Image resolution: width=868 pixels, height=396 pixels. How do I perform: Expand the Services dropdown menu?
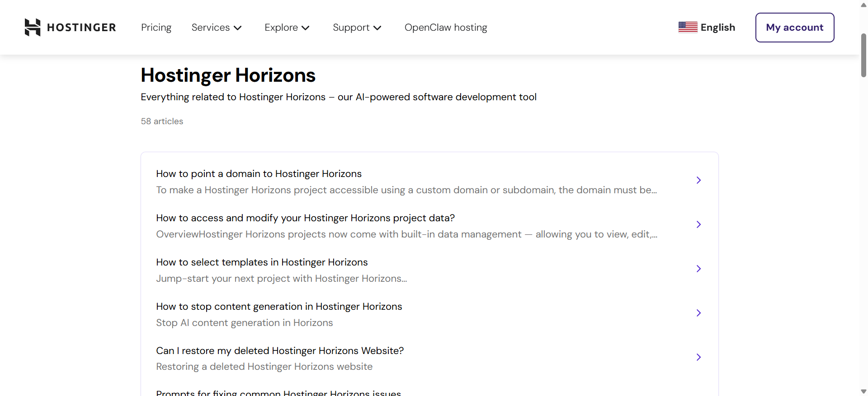tap(217, 28)
